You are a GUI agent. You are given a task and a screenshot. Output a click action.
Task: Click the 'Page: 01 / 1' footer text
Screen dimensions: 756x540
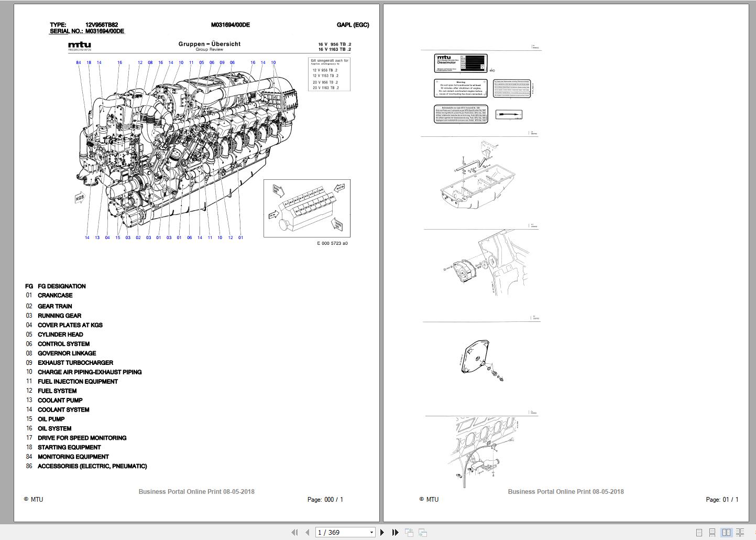[722, 500]
